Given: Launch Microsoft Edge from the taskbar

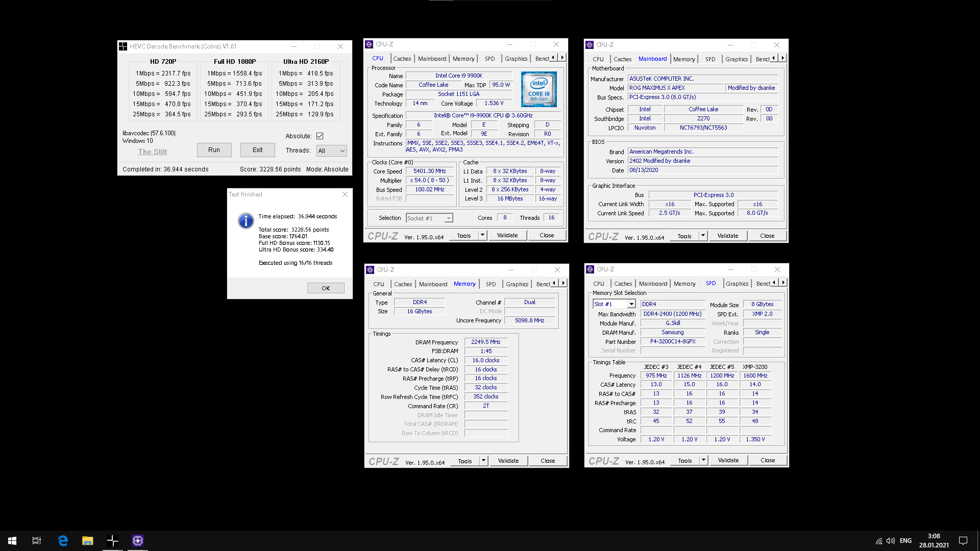Looking at the screenshot, I should (x=63, y=541).
